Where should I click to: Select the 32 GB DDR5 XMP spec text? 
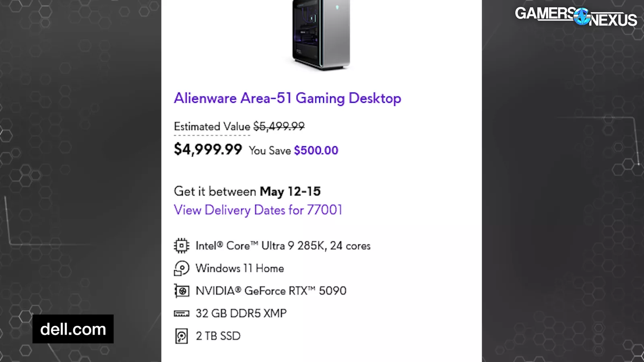pyautogui.click(x=241, y=313)
